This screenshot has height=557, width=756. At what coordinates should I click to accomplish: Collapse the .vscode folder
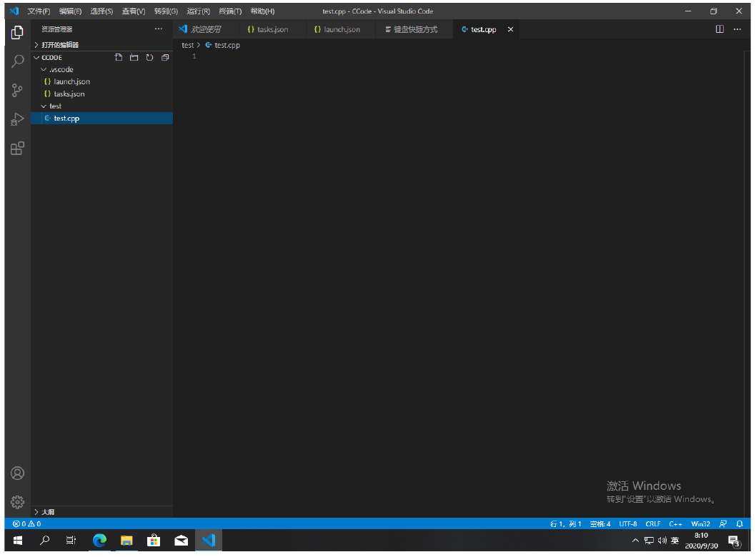pos(61,69)
